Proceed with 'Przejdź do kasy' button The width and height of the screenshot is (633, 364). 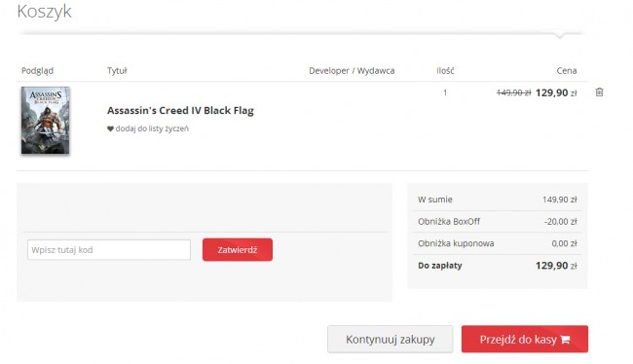click(x=525, y=340)
